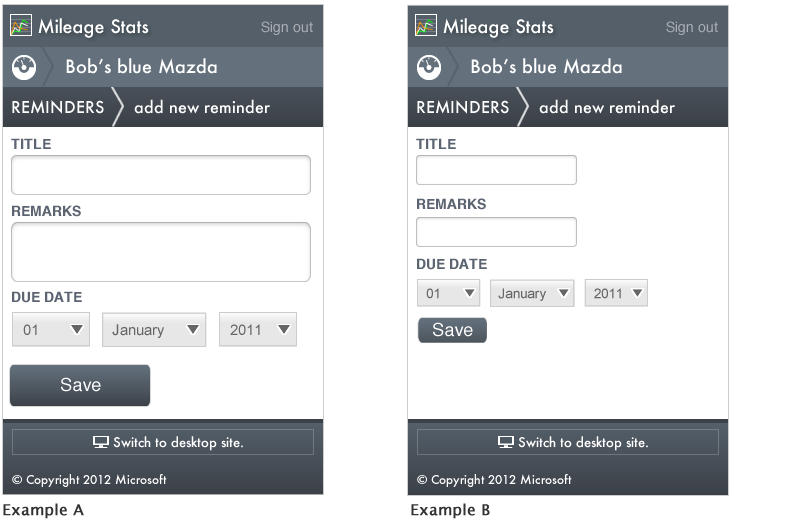The width and height of the screenshot is (800, 525).
Task: Open the January month dropdown in Example B
Action: coord(532,293)
